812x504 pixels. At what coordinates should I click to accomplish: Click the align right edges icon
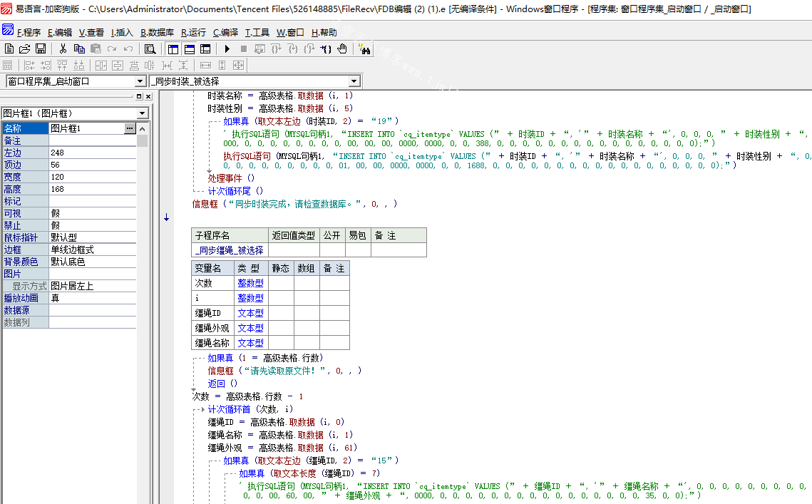46,66
